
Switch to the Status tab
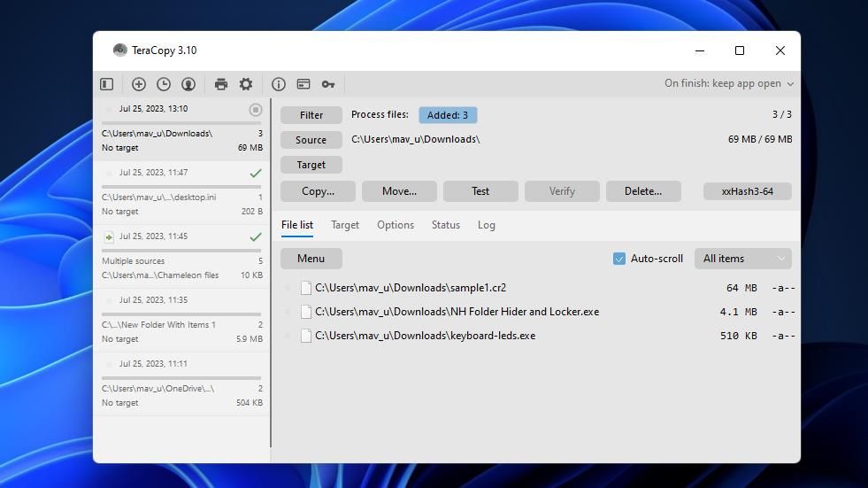446,225
